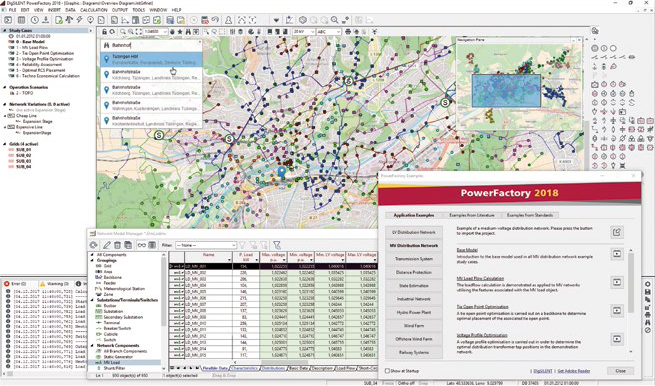Open the P. Load column filter arrow
Image resolution: width=655 pixels, height=386 pixels.
(256, 260)
